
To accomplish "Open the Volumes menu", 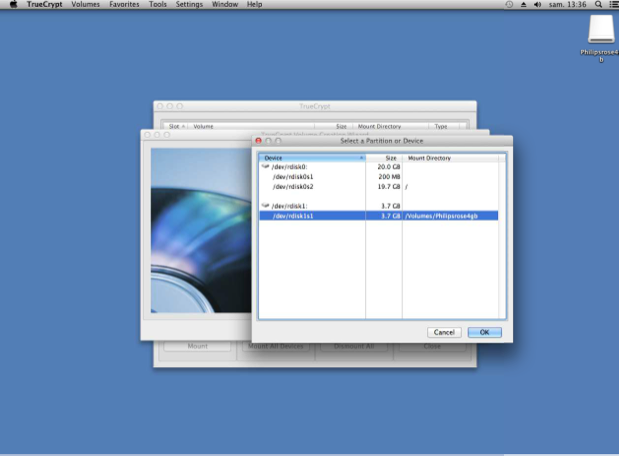I will pyautogui.click(x=85, y=4).
